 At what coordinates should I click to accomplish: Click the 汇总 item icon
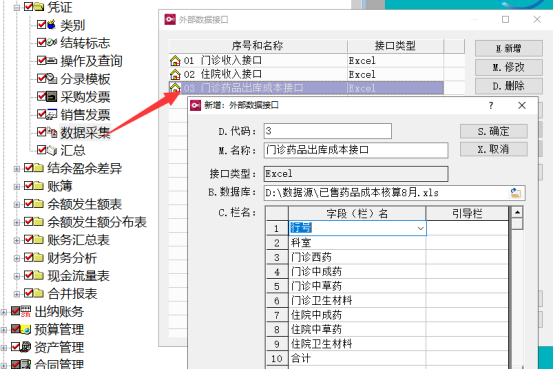point(52,150)
